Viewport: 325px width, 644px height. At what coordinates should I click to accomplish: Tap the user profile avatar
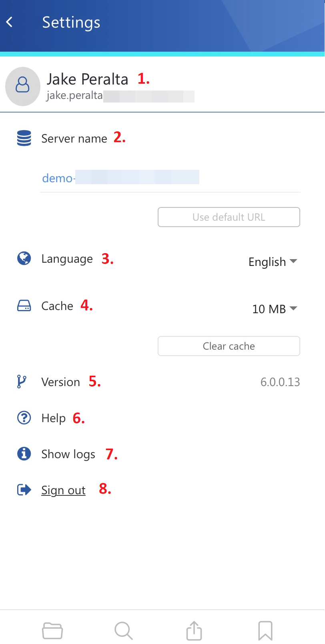[x=23, y=86]
